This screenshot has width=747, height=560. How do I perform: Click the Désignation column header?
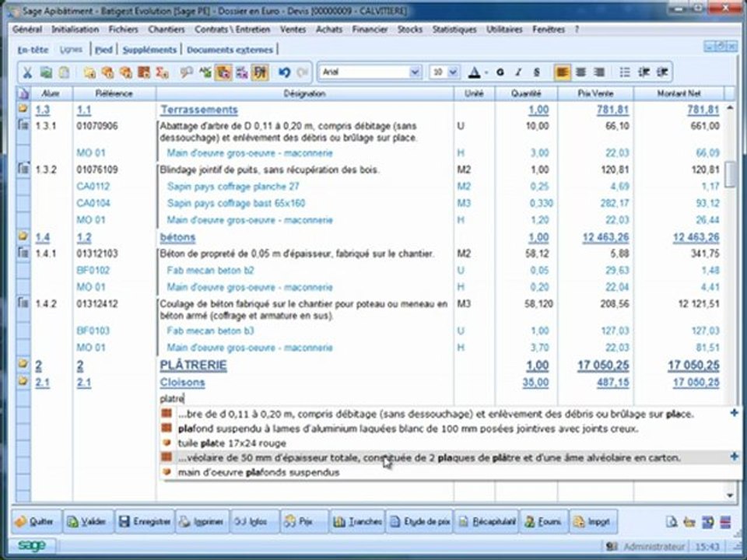pos(304,93)
